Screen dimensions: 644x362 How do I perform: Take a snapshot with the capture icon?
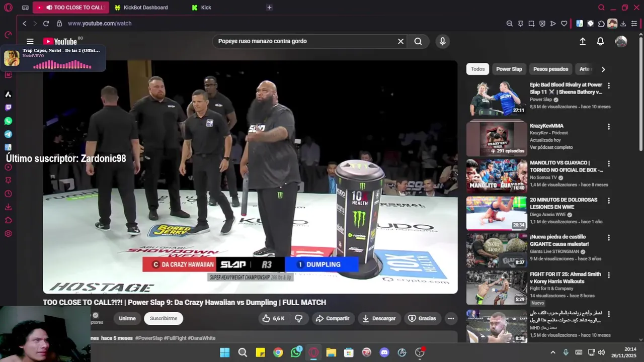(531, 23)
